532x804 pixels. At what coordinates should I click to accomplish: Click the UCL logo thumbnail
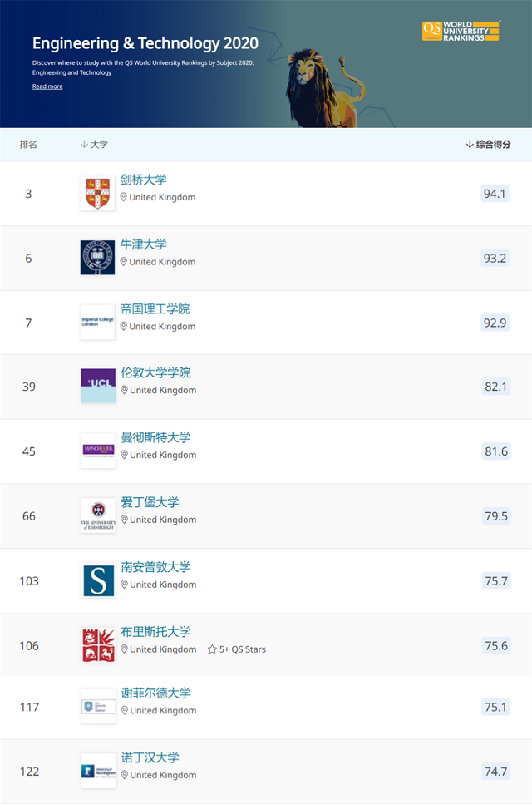(97, 386)
